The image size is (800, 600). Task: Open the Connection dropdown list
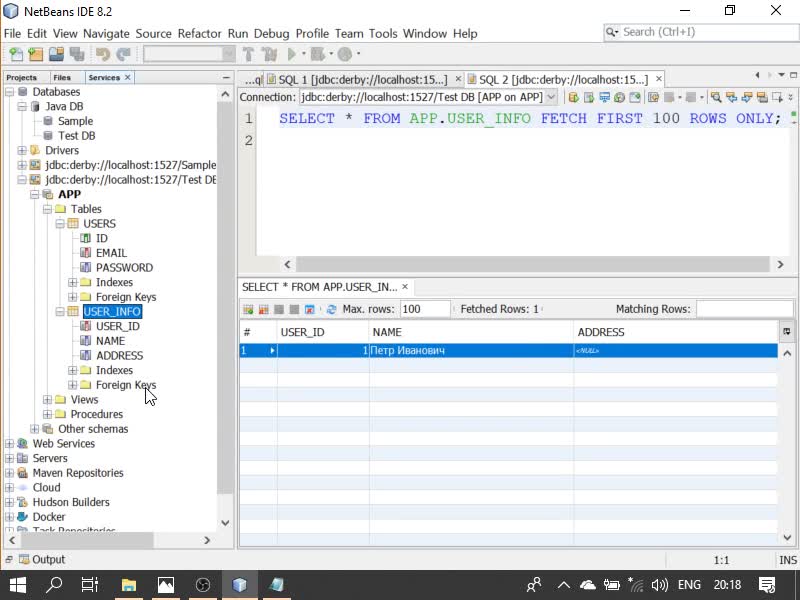tap(551, 97)
